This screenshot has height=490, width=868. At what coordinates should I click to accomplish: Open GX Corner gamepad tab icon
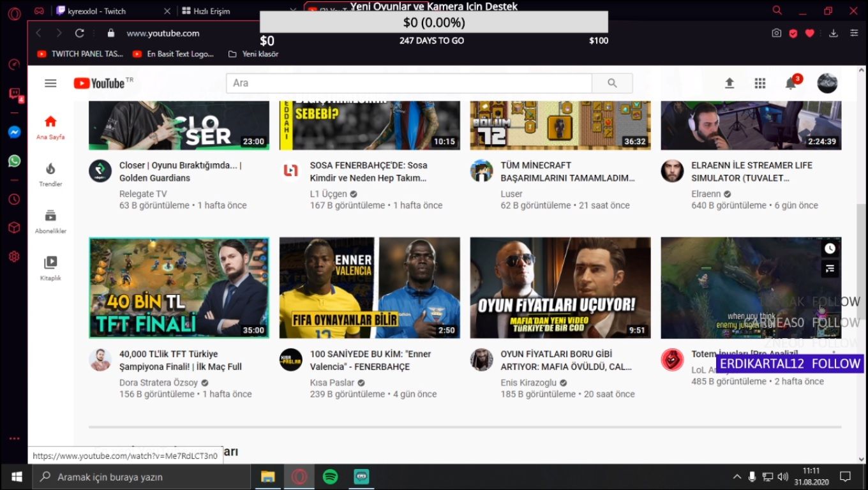(x=39, y=11)
